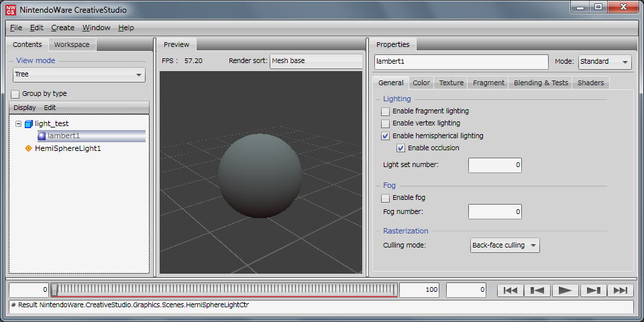644x322 pixels.
Task: Disable the Enable occlusion checkbox
Action: pyautogui.click(x=401, y=148)
